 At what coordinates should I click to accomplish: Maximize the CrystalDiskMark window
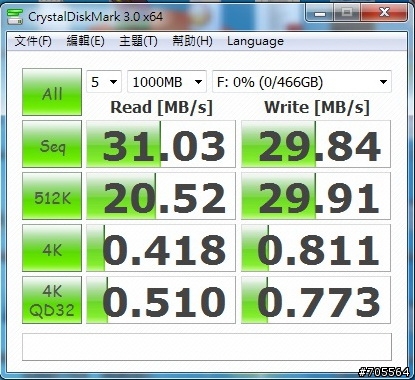[x=347, y=13]
